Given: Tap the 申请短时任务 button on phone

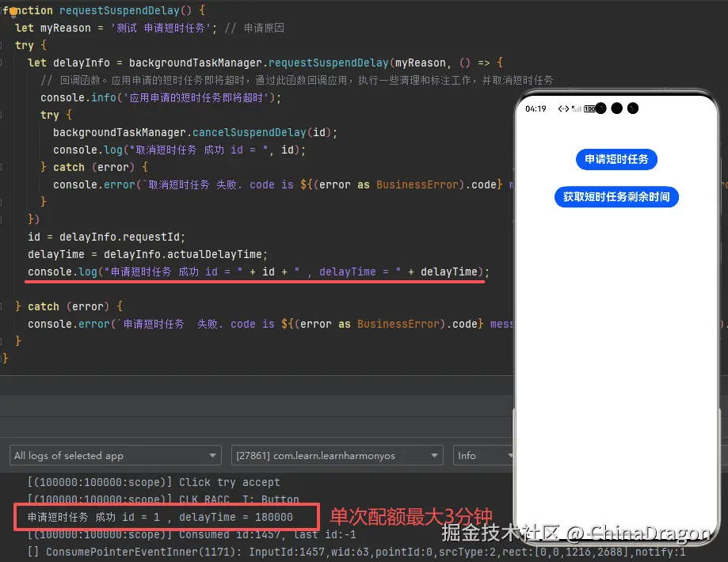Looking at the screenshot, I should [x=616, y=160].
